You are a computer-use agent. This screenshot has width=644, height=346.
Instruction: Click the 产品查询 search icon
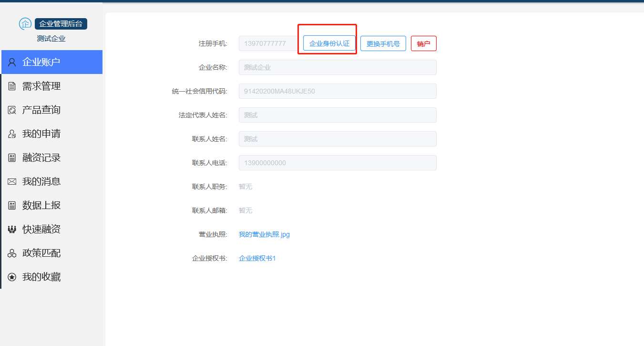(12, 110)
